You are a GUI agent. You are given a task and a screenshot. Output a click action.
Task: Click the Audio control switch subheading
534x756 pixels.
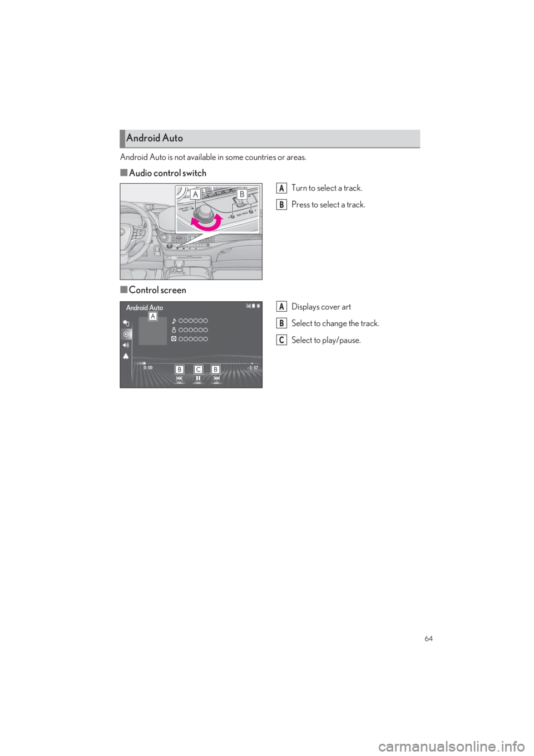point(167,173)
